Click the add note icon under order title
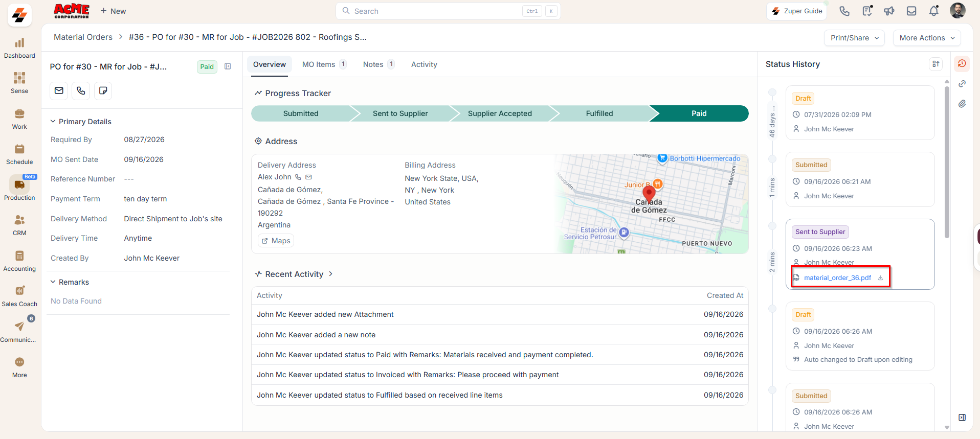Viewport: 980px width, 439px height. 103,90
